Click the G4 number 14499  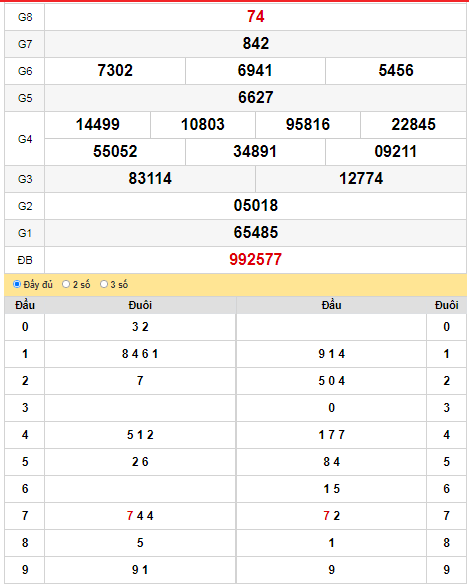coord(97,124)
